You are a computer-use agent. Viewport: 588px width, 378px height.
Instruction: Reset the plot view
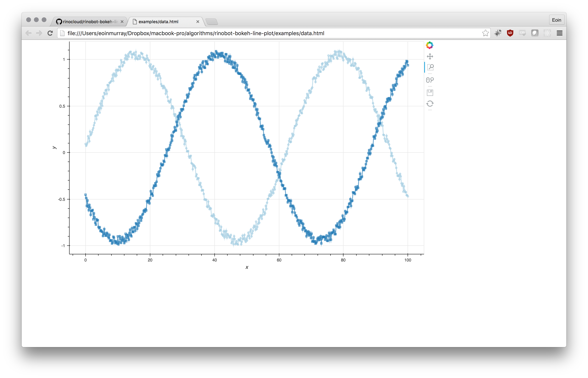click(430, 104)
